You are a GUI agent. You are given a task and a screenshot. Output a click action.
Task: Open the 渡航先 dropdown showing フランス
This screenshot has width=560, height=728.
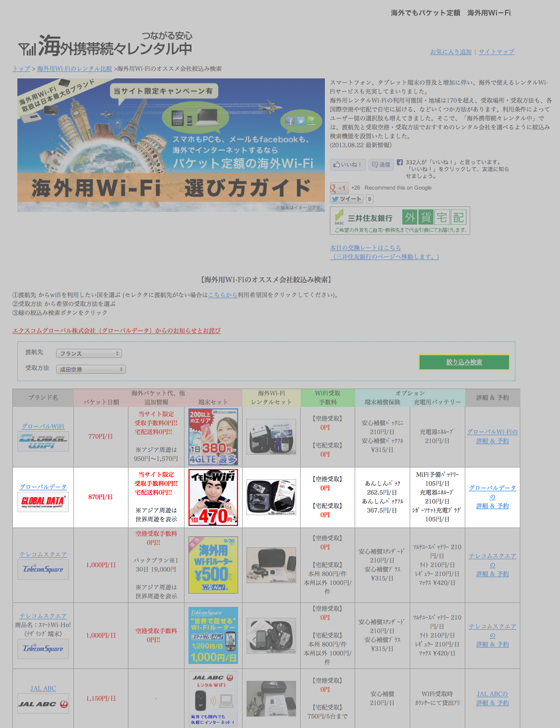coord(89,353)
